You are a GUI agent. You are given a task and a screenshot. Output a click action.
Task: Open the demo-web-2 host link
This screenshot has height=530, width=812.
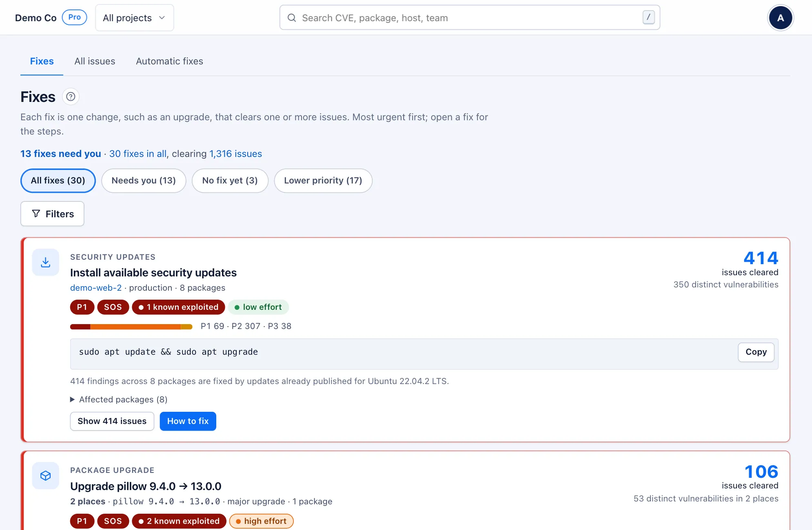click(x=96, y=288)
